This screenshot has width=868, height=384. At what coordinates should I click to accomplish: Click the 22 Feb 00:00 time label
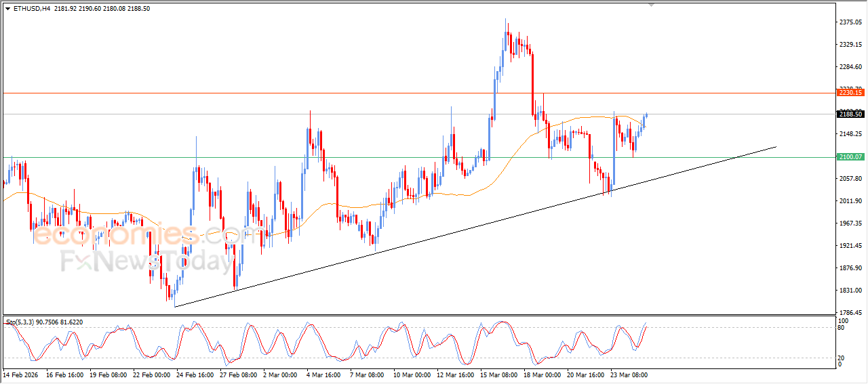(x=153, y=374)
